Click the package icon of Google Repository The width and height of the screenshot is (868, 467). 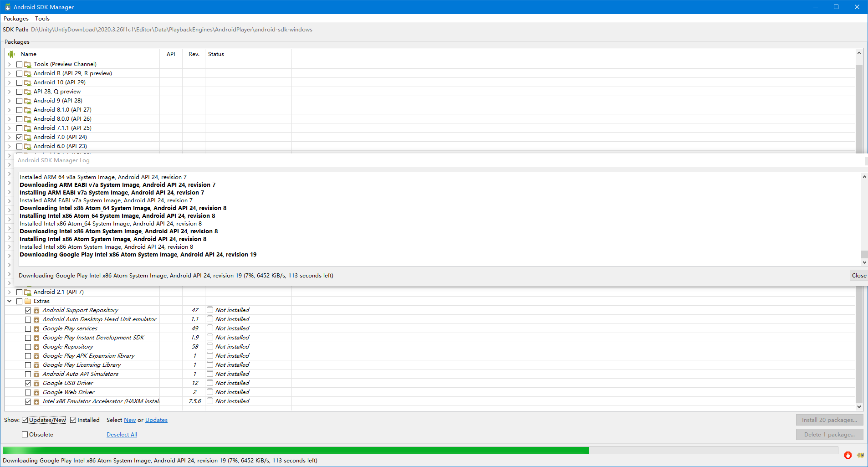[36, 347]
